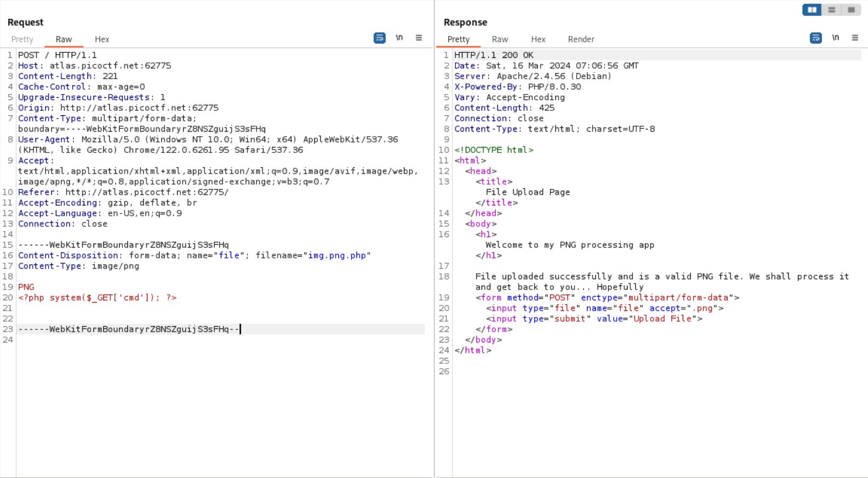Select side-by-side split layout icon
Image resolution: width=868 pixels, height=478 pixels.
coord(812,10)
